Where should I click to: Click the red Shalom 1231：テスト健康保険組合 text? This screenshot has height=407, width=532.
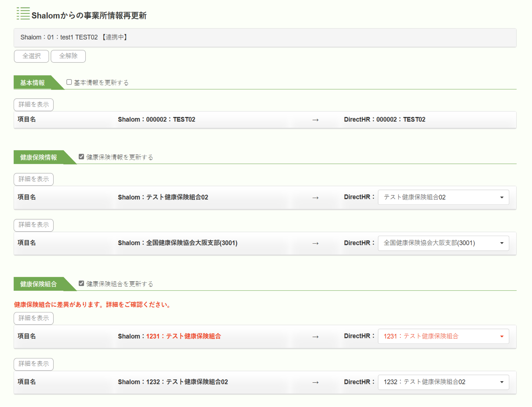[x=183, y=336]
